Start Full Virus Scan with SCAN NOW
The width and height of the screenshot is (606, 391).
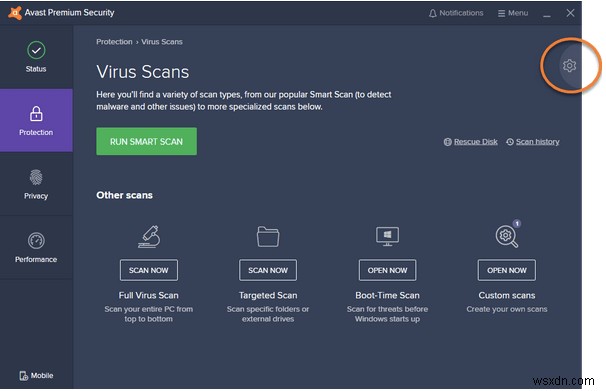(x=149, y=270)
